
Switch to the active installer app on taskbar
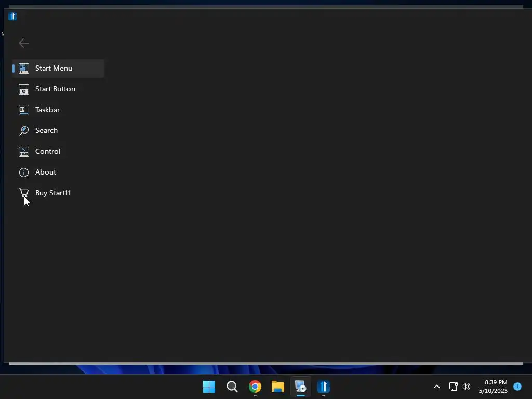[301, 387]
